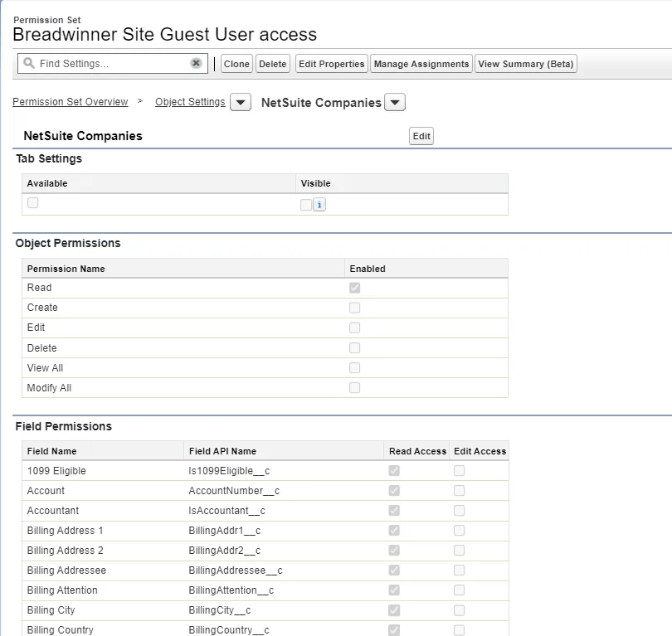Image resolution: width=672 pixels, height=636 pixels.
Task: Open the Object Settings breadcrumb link
Action: tap(190, 102)
